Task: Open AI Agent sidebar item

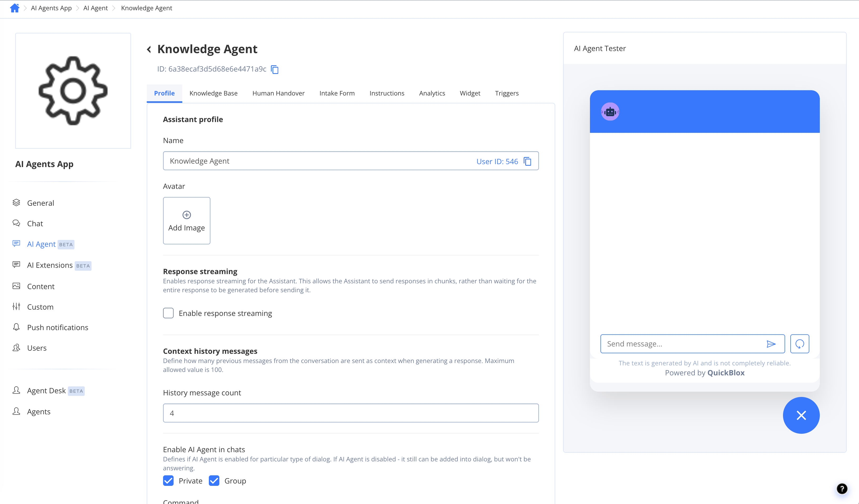Action: pyautogui.click(x=41, y=244)
